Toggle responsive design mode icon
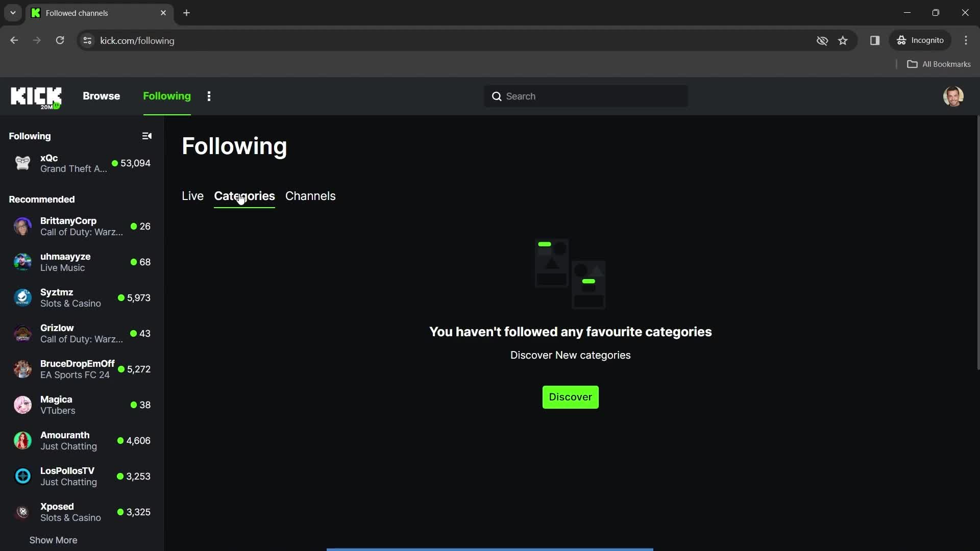The width and height of the screenshot is (980, 551). coord(875,40)
